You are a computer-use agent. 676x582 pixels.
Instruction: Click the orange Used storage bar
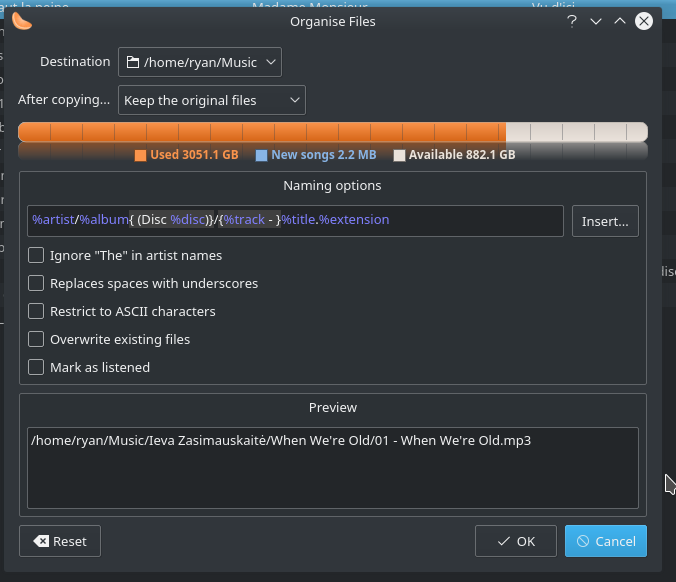(262, 132)
